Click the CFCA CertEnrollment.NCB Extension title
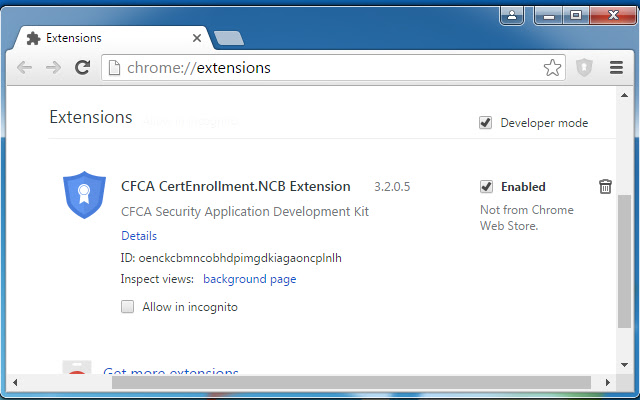This screenshot has height=400, width=640. 236,187
